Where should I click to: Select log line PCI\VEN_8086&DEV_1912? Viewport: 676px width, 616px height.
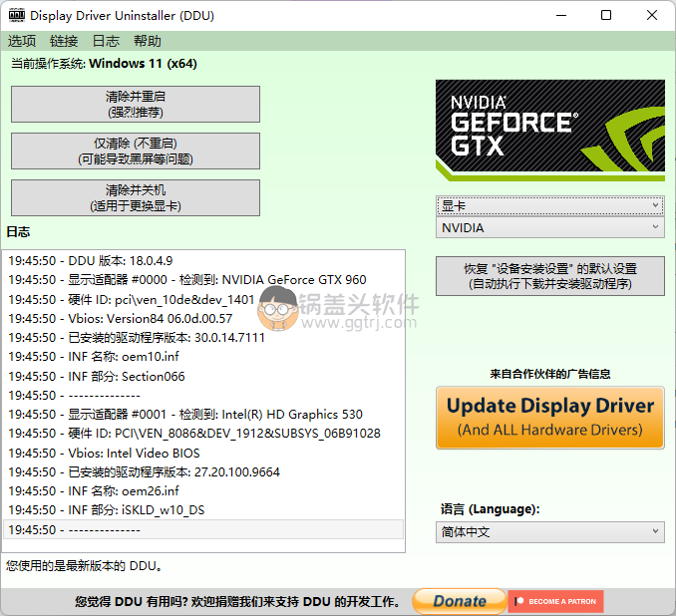coord(203,434)
